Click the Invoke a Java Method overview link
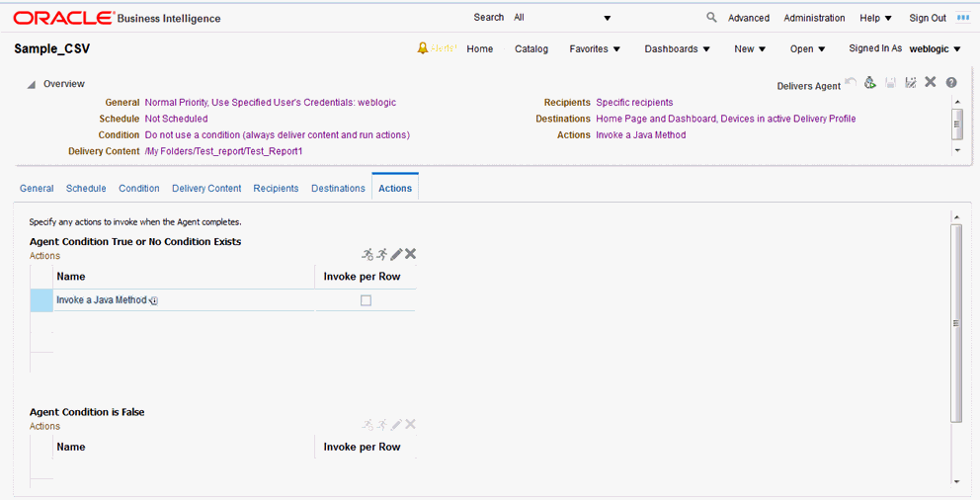 point(640,135)
